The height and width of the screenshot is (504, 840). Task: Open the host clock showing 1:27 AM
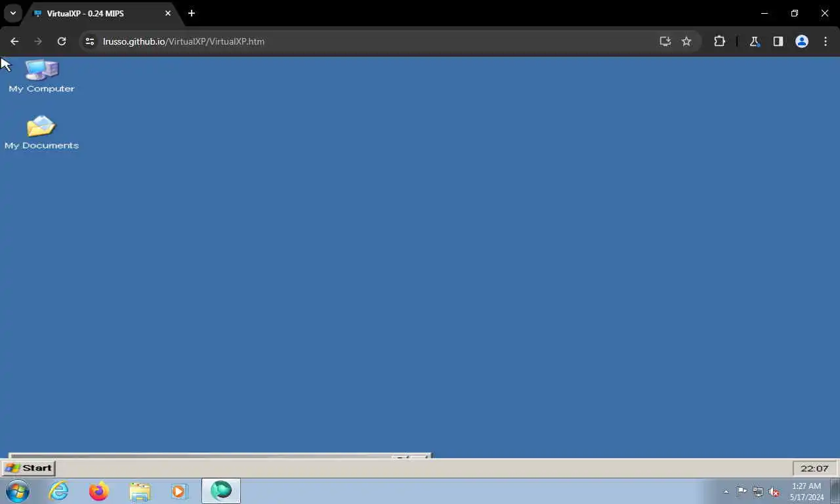pos(807,492)
